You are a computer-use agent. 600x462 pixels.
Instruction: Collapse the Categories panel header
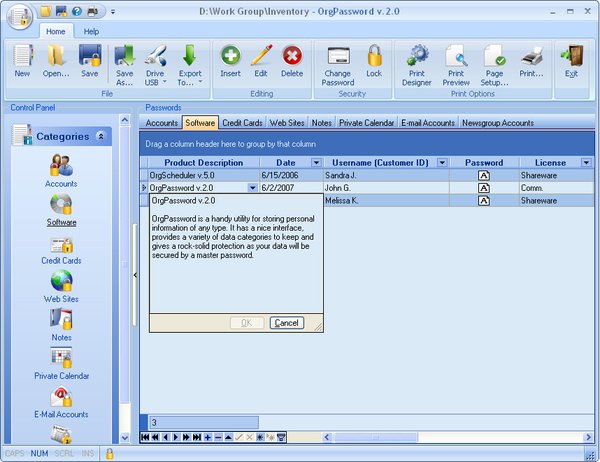coord(101,136)
